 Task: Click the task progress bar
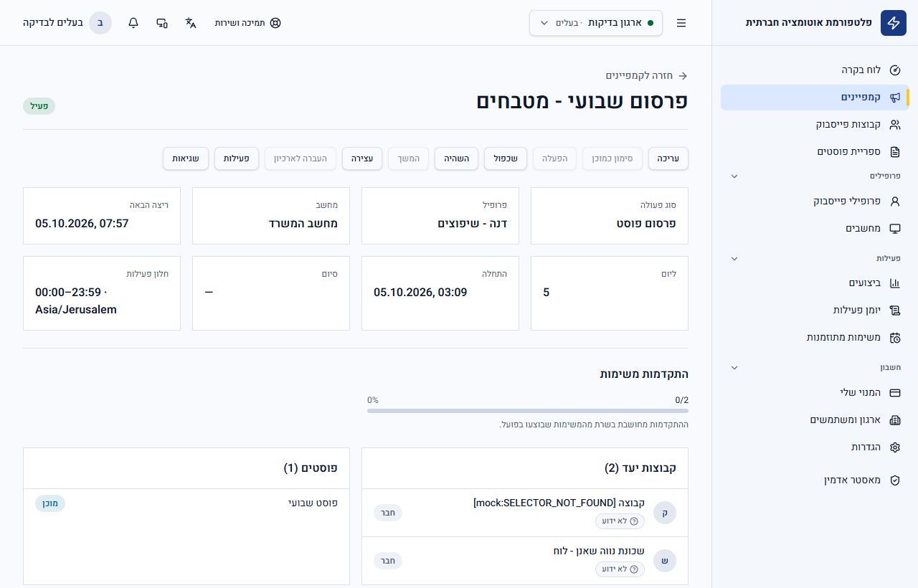pos(528,411)
